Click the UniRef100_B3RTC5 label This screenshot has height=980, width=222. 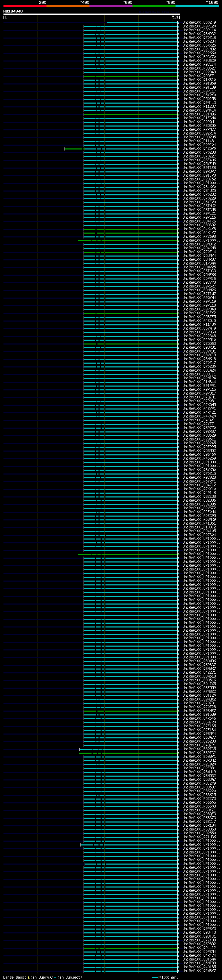(x=199, y=749)
